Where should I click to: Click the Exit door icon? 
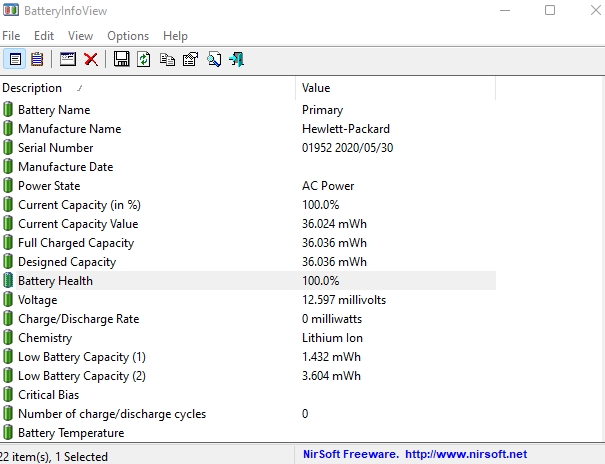pyautogui.click(x=236, y=59)
